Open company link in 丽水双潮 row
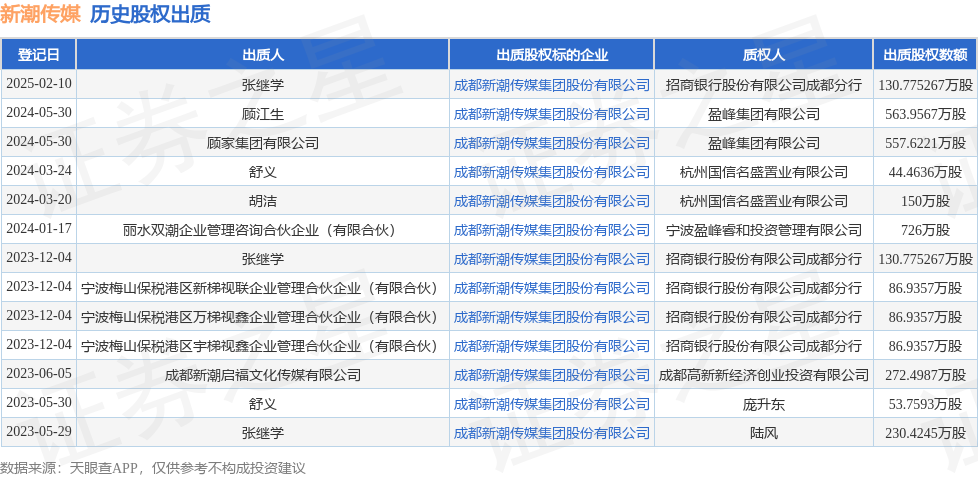 [x=551, y=230]
